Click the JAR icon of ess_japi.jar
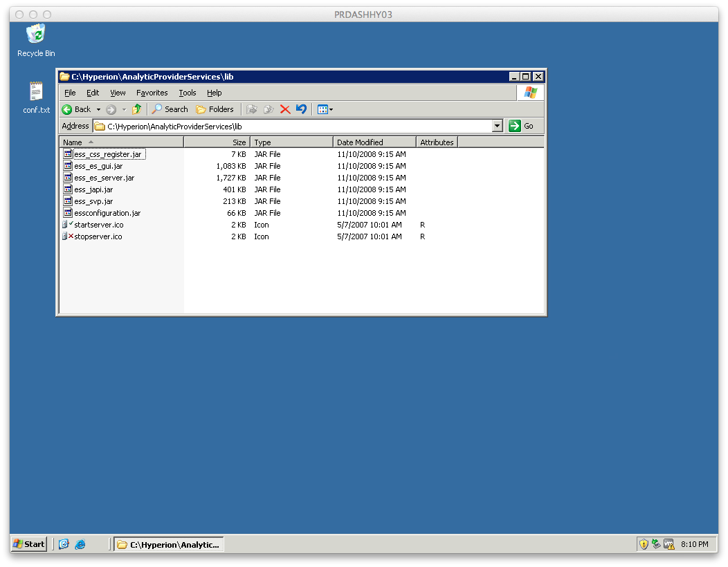This screenshot has height=567, width=728. point(68,189)
